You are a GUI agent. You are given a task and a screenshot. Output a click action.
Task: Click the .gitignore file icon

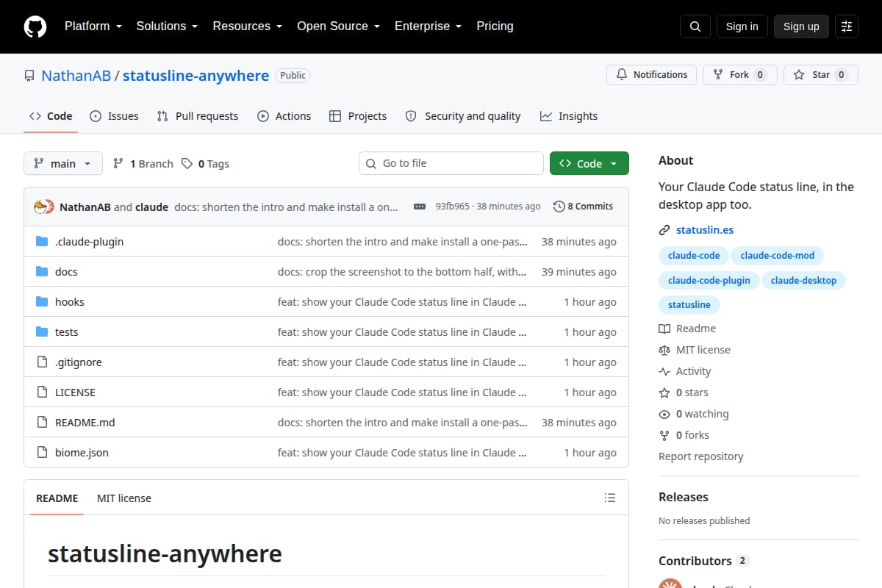(42, 362)
